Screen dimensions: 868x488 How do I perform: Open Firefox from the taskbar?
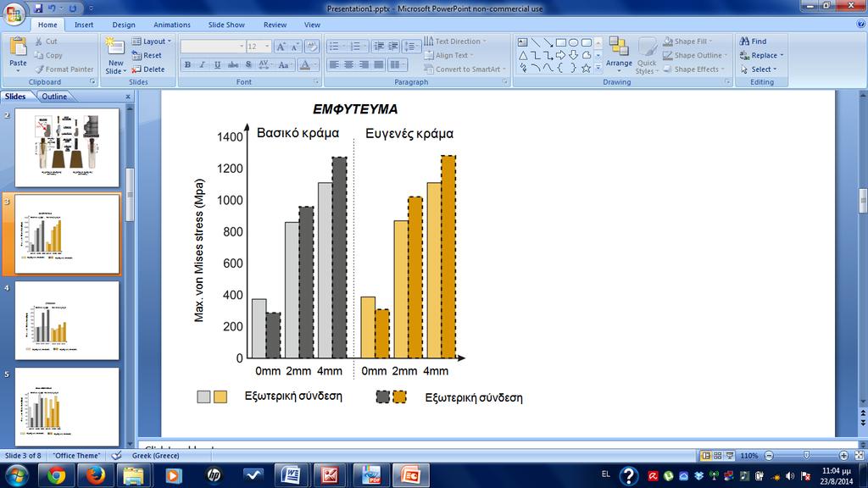pyautogui.click(x=95, y=475)
